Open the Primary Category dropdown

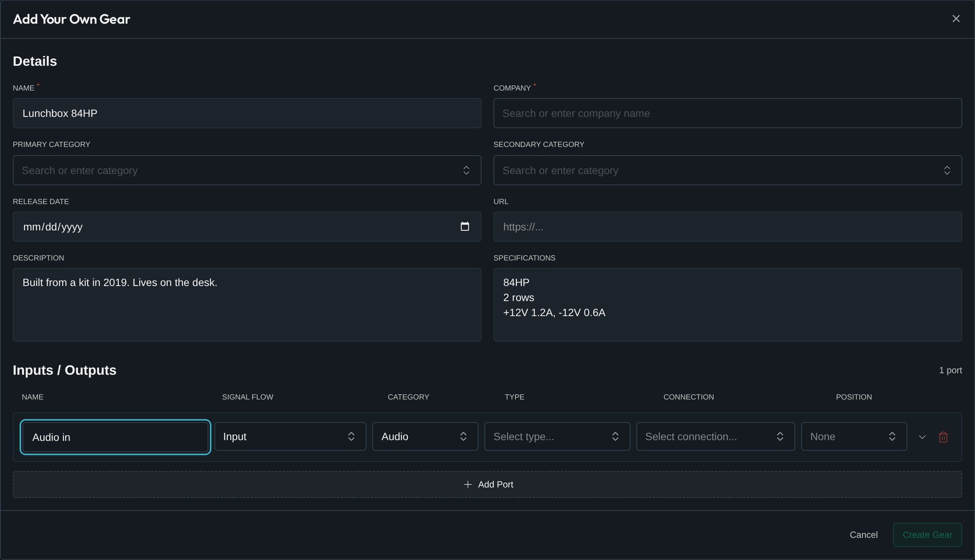point(247,170)
